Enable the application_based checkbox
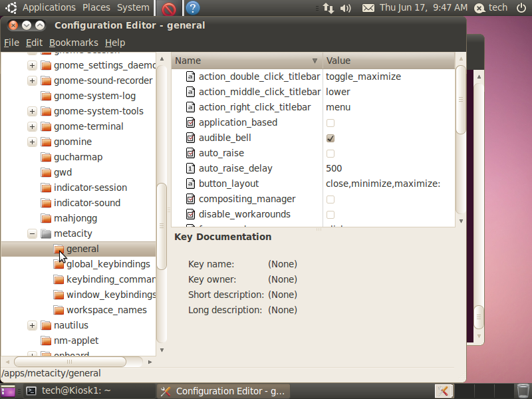The height and width of the screenshot is (399, 532). 330,123
